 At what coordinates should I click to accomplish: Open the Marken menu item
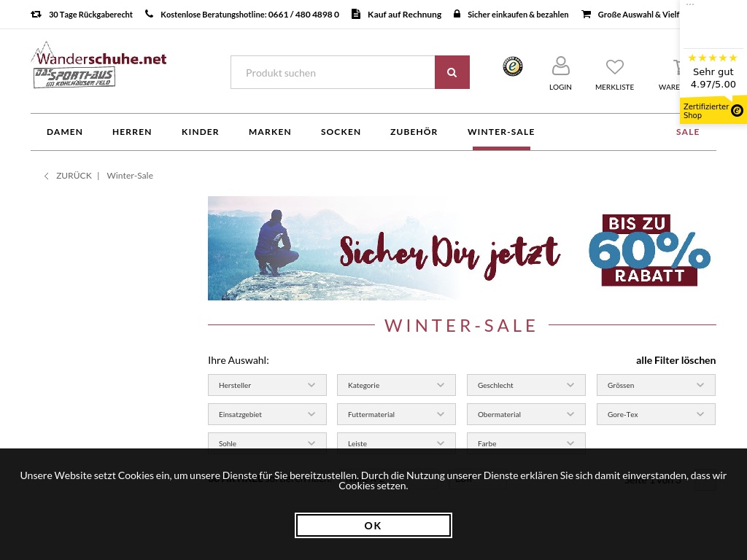(x=270, y=132)
